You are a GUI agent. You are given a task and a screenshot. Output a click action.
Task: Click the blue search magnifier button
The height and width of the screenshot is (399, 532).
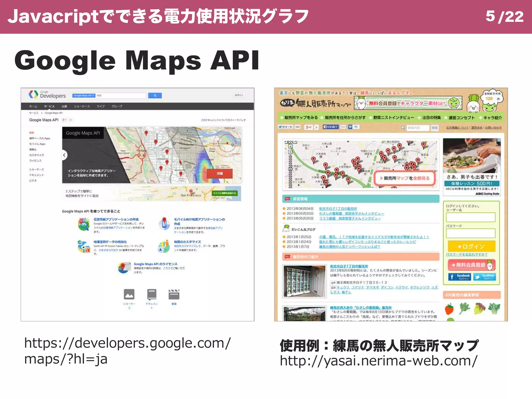click(x=155, y=96)
